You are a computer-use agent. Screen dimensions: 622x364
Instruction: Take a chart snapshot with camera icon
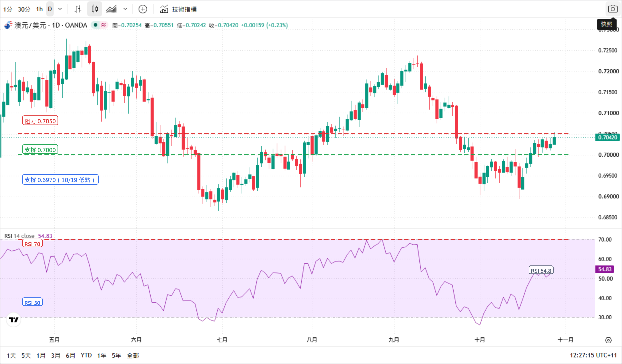613,9
